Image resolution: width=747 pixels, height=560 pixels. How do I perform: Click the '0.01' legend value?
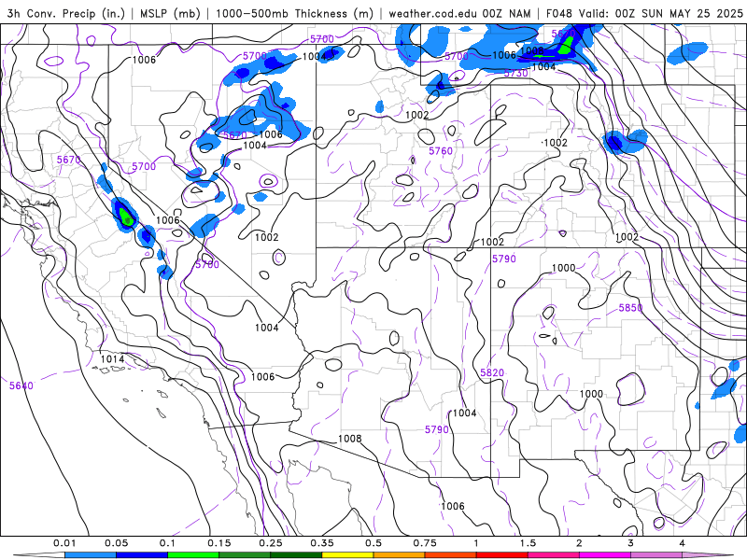[x=64, y=543]
